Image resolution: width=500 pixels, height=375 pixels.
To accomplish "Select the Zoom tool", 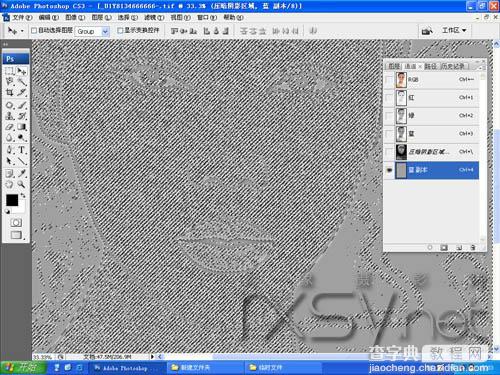I will click(22, 184).
